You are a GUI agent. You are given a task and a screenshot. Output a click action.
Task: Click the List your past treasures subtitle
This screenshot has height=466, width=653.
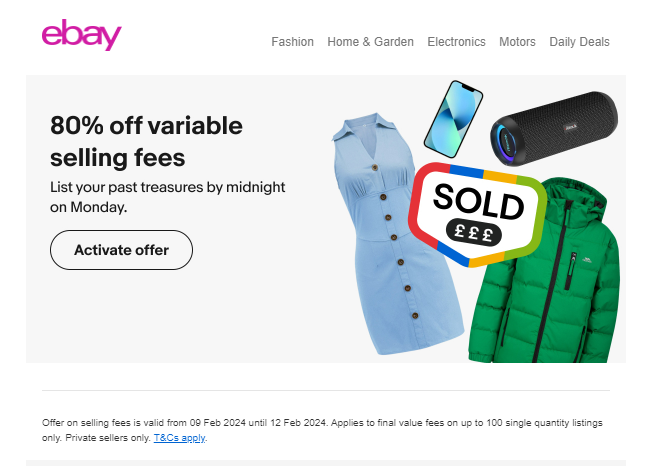[x=167, y=197]
